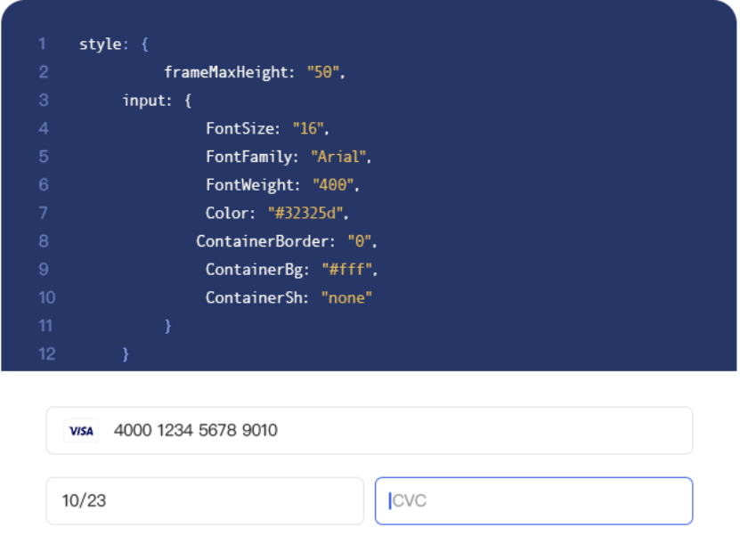Click the ContainerSh value "none"
Screen dimensions: 740x560
click(346, 298)
